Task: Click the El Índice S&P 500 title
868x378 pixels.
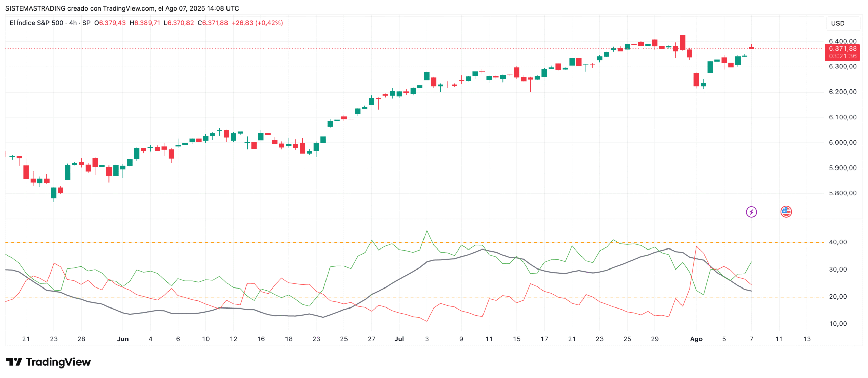Action: pyautogui.click(x=36, y=23)
